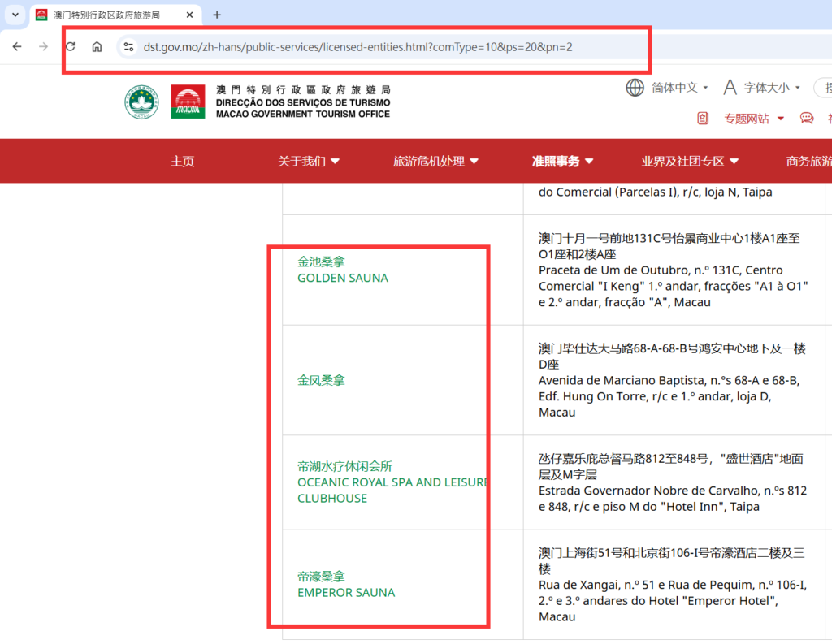The image size is (832, 644).
Task: Click the address bar URL field
Action: click(357, 47)
